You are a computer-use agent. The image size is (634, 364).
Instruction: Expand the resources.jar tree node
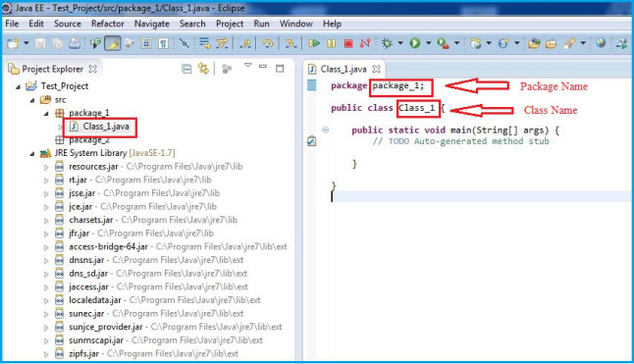[46, 167]
